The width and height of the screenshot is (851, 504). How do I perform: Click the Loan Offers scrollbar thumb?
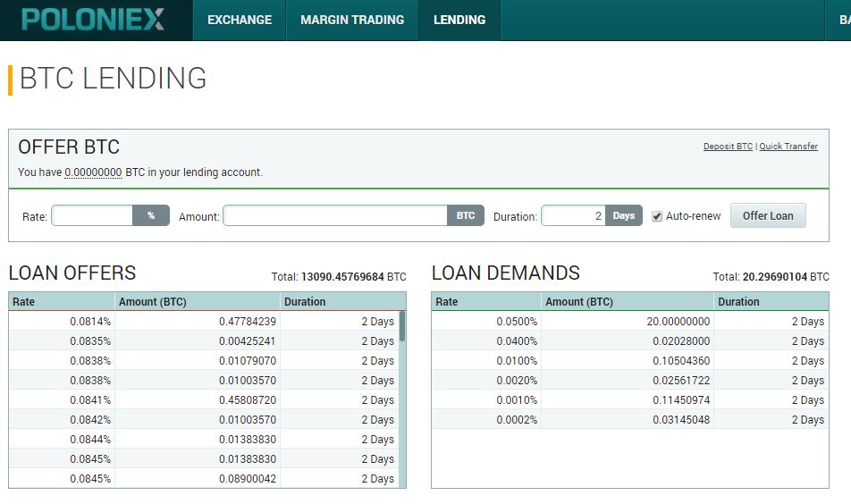tap(402, 326)
